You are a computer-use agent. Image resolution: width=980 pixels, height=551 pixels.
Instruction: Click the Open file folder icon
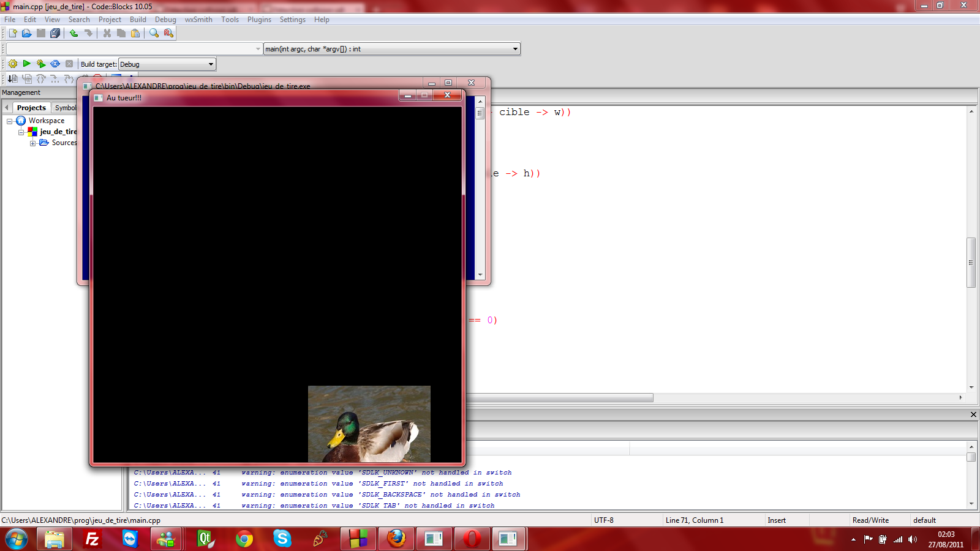pos(26,33)
